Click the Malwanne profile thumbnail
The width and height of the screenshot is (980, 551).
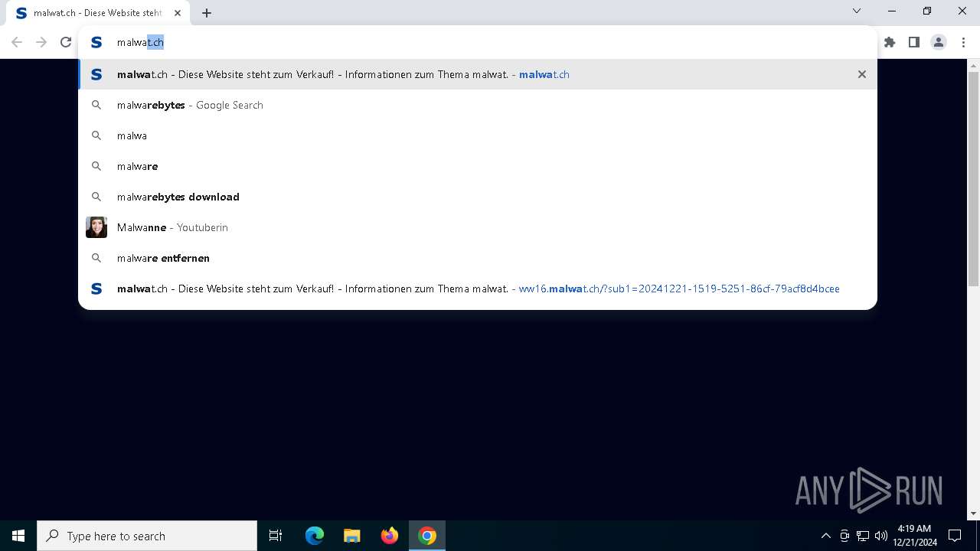[96, 227]
